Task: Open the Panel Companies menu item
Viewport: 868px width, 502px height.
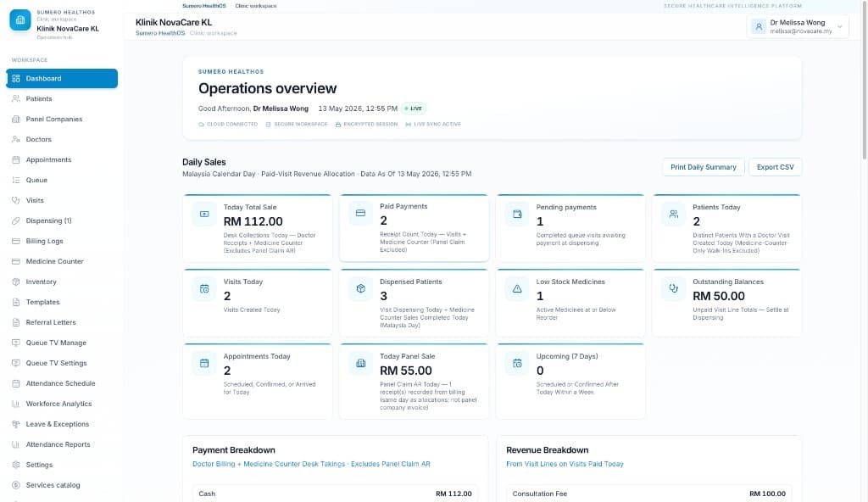Action: [x=62, y=119]
